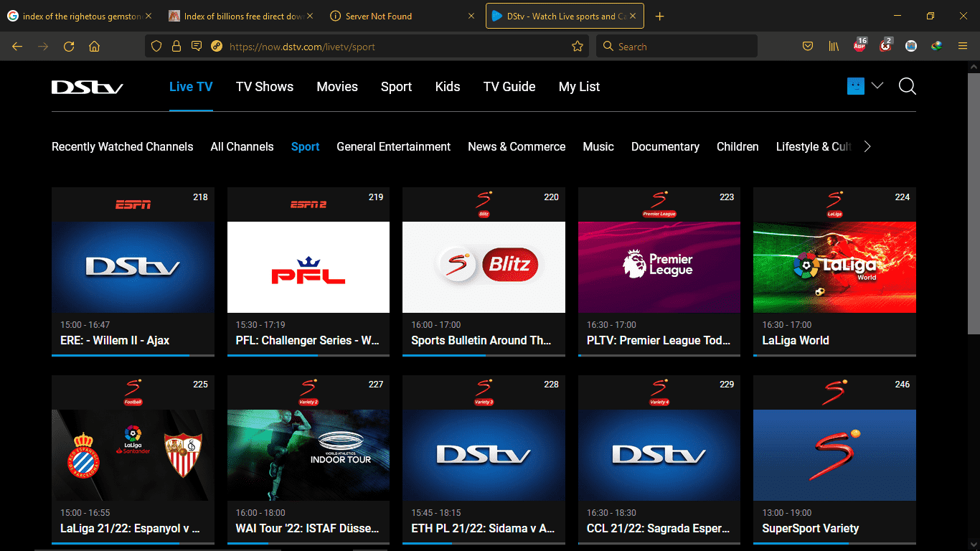
Task: Play Indoor Tour athletics thumbnail
Action: click(x=308, y=455)
